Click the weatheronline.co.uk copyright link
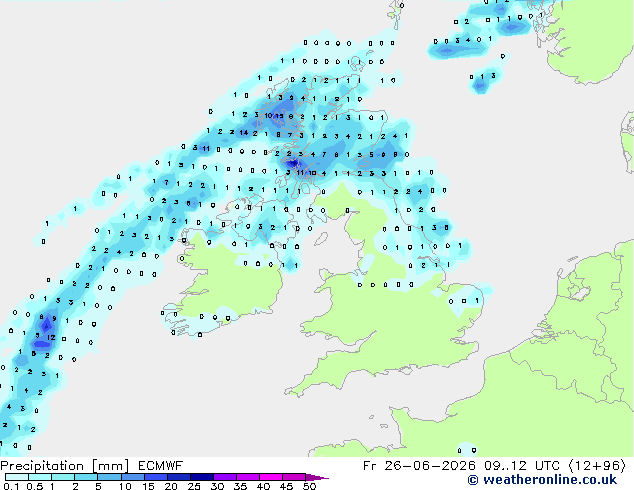 (x=542, y=480)
